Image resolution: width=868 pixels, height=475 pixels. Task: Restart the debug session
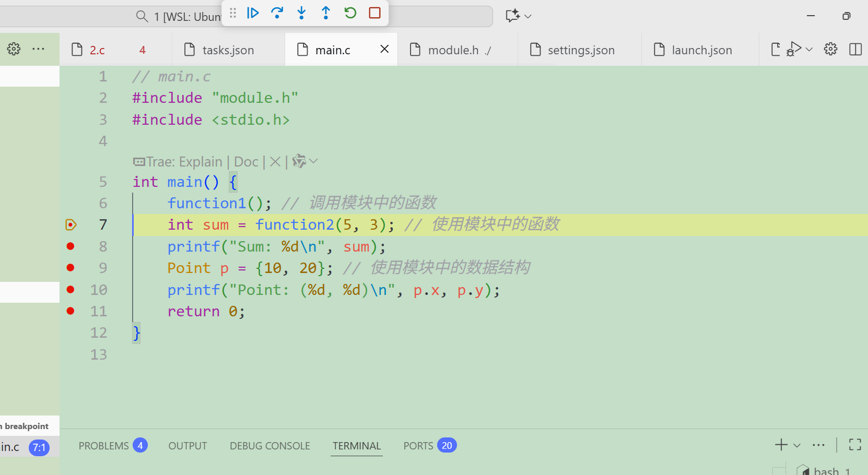pos(350,13)
